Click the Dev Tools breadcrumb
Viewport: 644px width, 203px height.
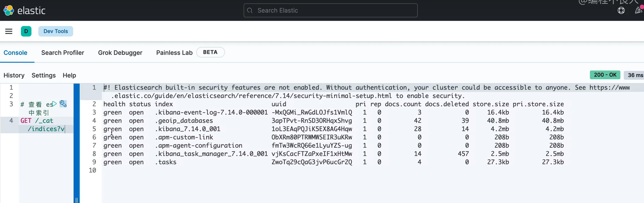point(56,31)
